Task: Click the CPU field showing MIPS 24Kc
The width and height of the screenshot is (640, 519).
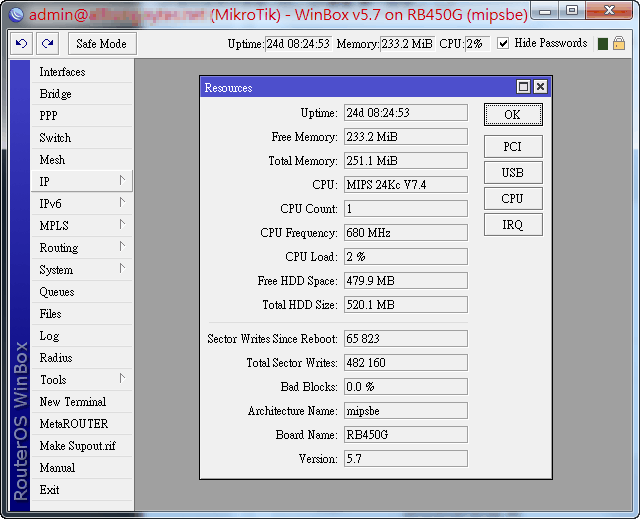Action: (406, 185)
